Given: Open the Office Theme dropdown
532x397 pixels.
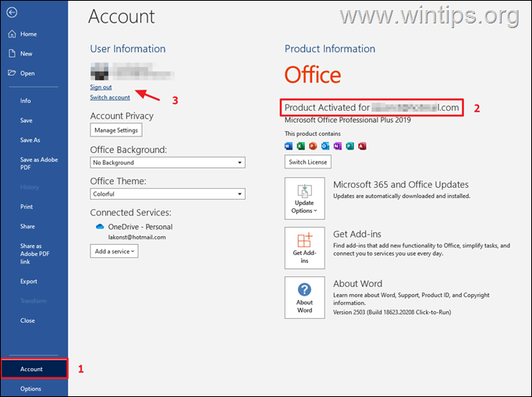Looking at the screenshot, I should click(168, 193).
